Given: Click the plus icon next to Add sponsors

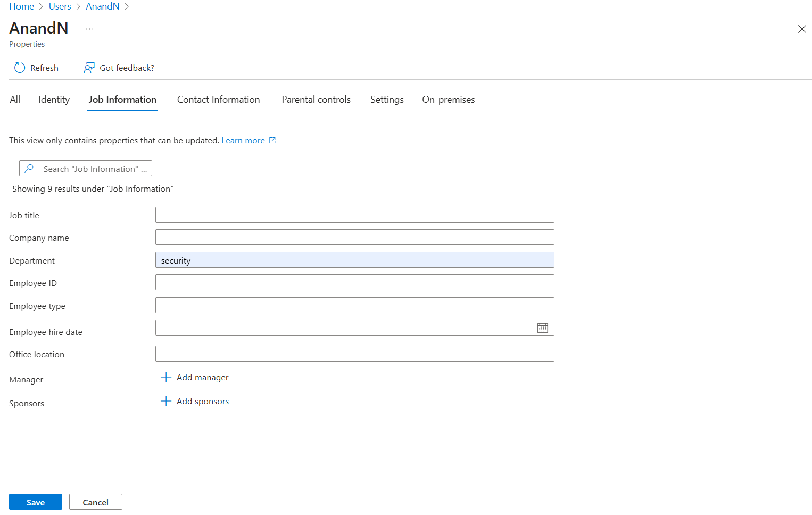Looking at the screenshot, I should [x=165, y=400].
